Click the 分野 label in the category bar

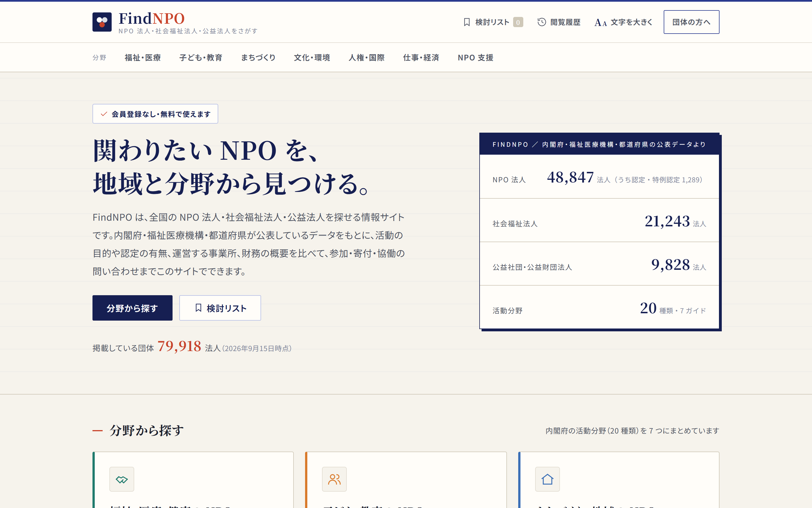point(99,58)
